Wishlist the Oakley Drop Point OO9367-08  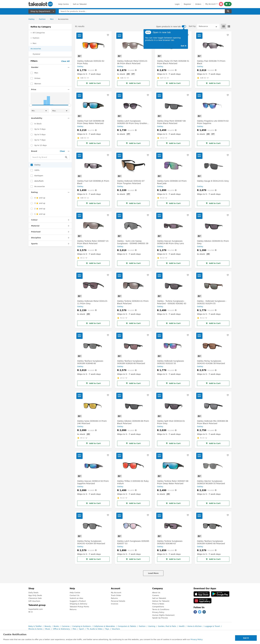pyautogui.click(x=188, y=95)
